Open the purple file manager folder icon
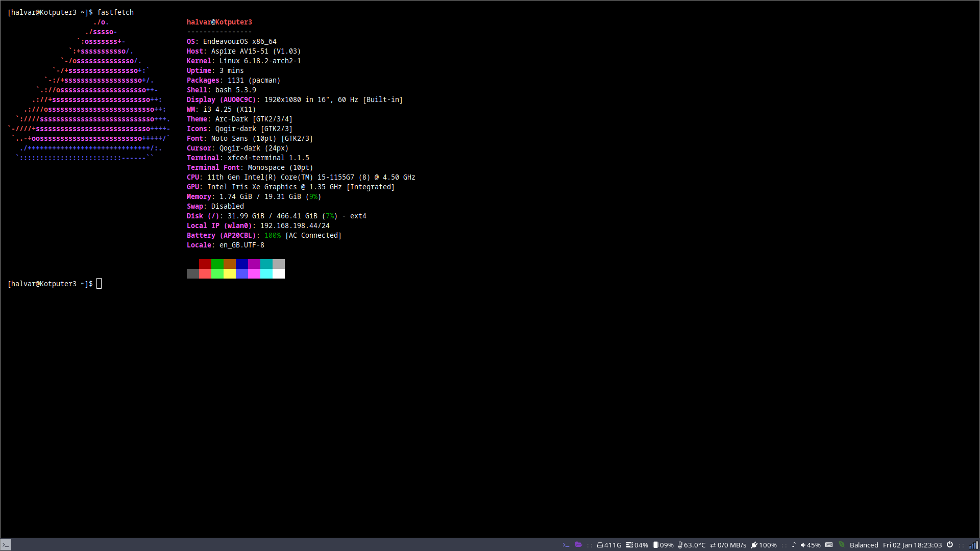Screen dimensions: 980x551 coord(578,545)
